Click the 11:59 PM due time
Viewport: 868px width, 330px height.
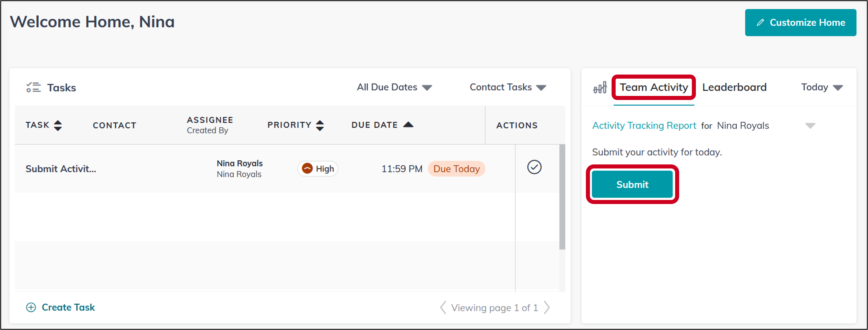point(402,169)
